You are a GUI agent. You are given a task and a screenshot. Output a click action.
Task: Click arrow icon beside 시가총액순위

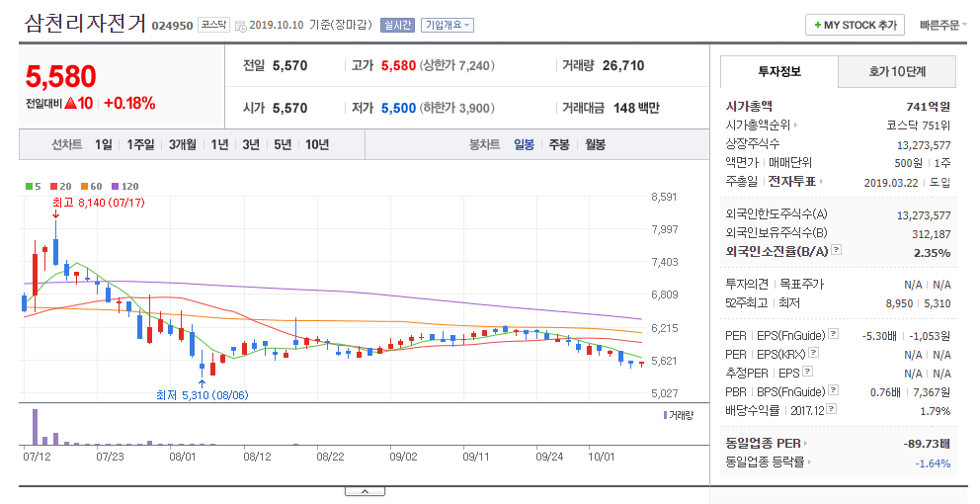coord(795,126)
